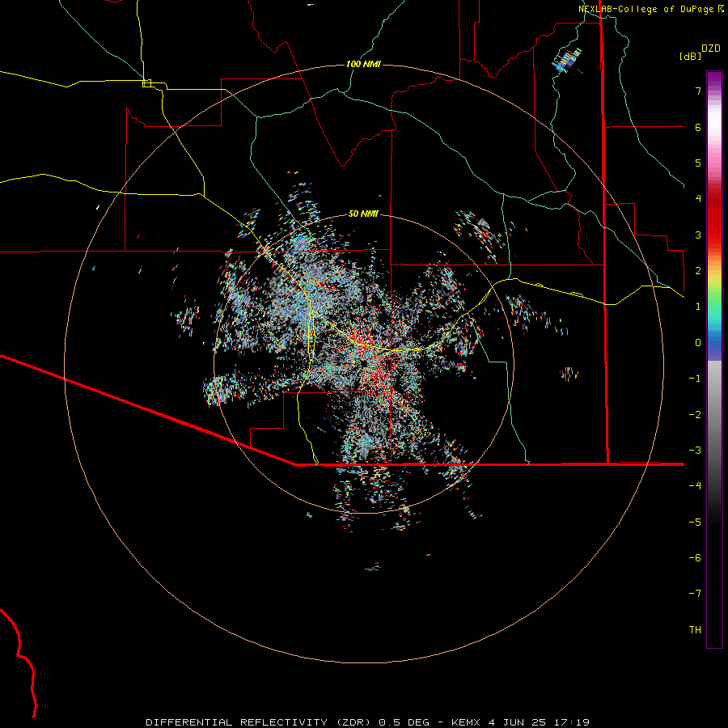Click the "1" value on color scale

698,307
